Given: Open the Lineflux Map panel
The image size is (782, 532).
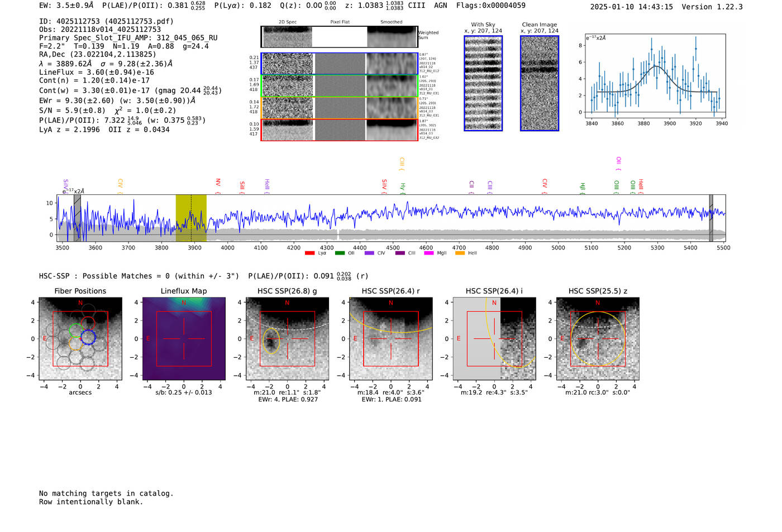Looking at the screenshot, I should pyautogui.click(x=184, y=339).
